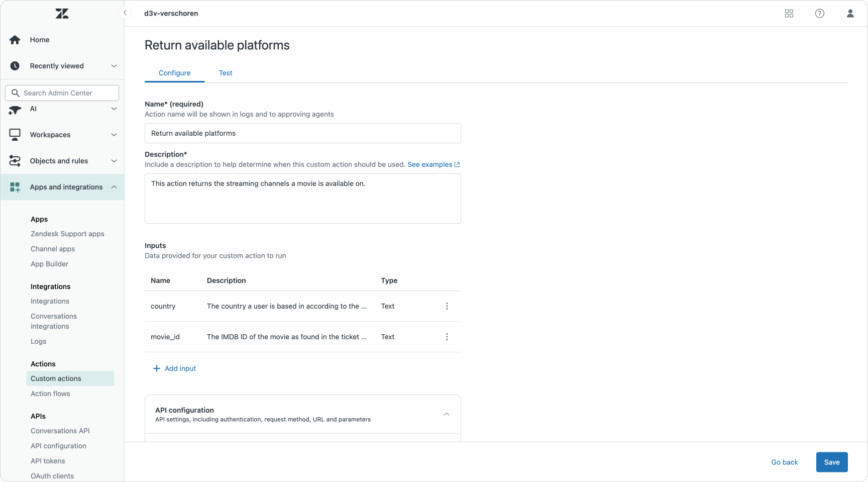Viewport: 868px width, 482px height.
Task: Select the Configure tab
Action: [x=174, y=73]
